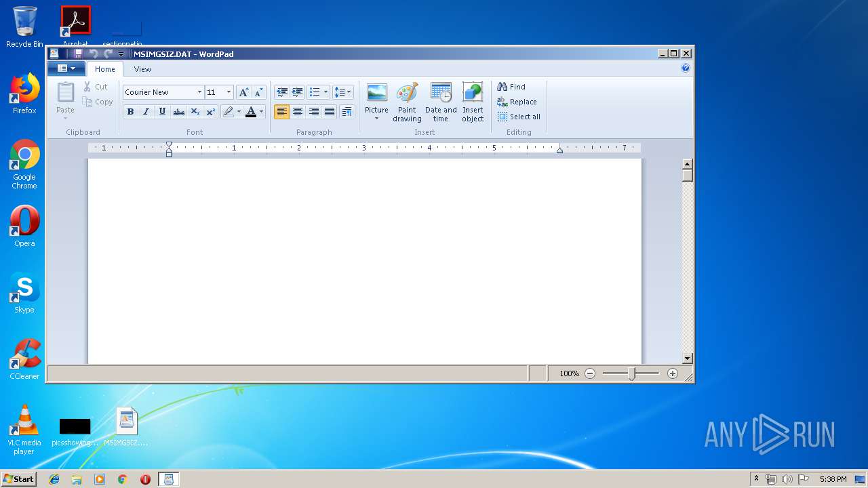The height and width of the screenshot is (488, 868).
Task: Apply the black font color
Action: 251,112
